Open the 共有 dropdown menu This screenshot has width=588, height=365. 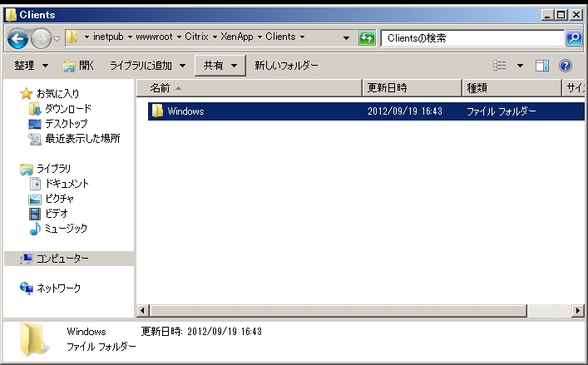point(220,65)
